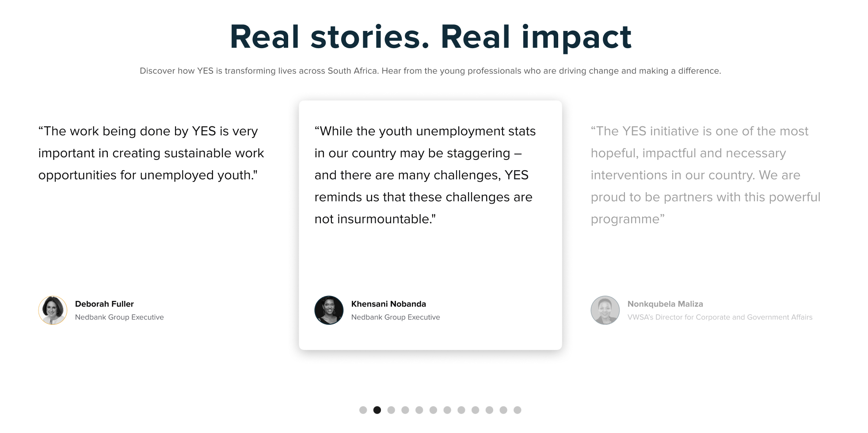Select the eighth carousel pagination dot
The height and width of the screenshot is (433, 868).
point(461,410)
